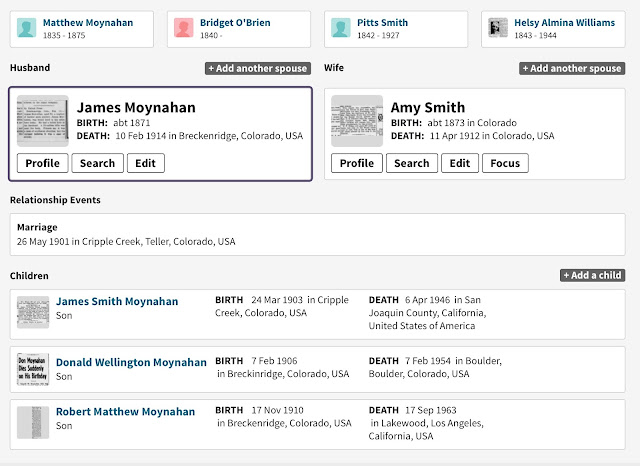Open Helsy Almina Williams' photo thumbnail
The image size is (640, 466).
[x=497, y=29]
